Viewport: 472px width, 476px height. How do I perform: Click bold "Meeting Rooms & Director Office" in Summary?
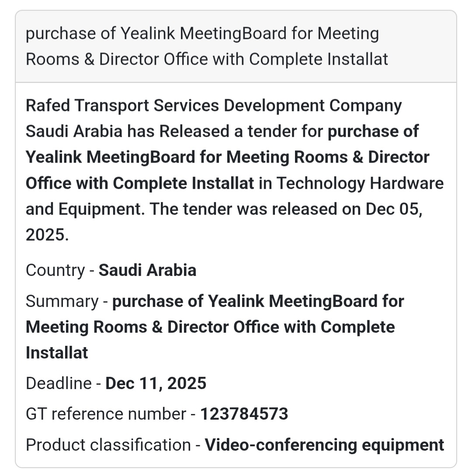click(x=170, y=327)
